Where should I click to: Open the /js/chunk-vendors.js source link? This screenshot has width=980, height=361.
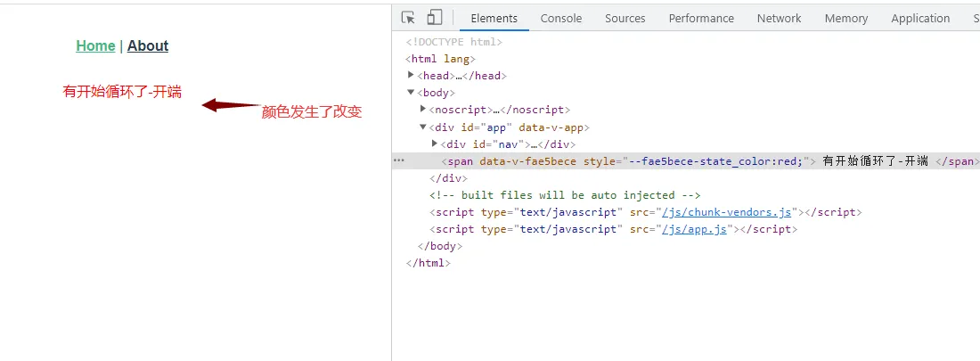[727, 212]
